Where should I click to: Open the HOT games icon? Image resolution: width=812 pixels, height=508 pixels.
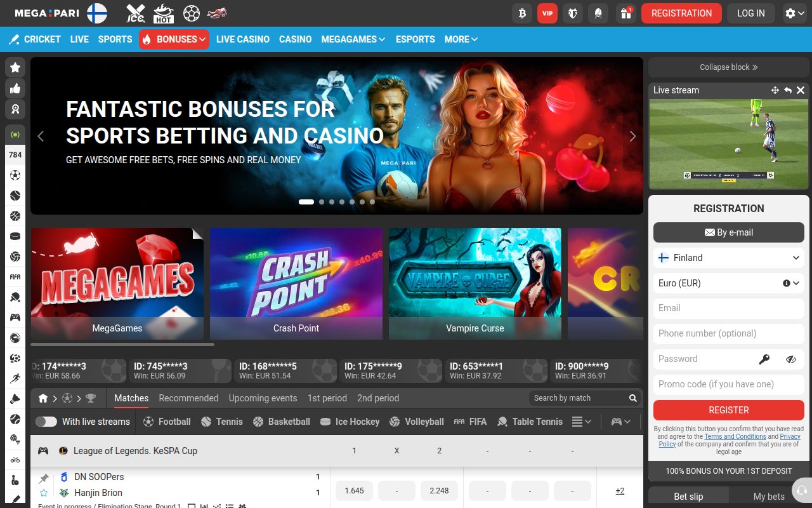coord(163,13)
